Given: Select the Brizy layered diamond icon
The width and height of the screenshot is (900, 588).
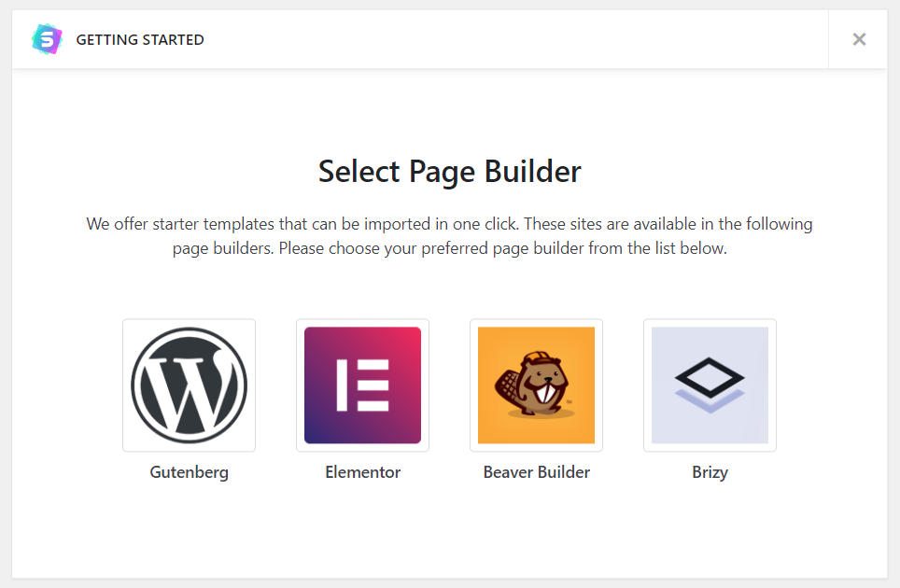Looking at the screenshot, I should 710,385.
